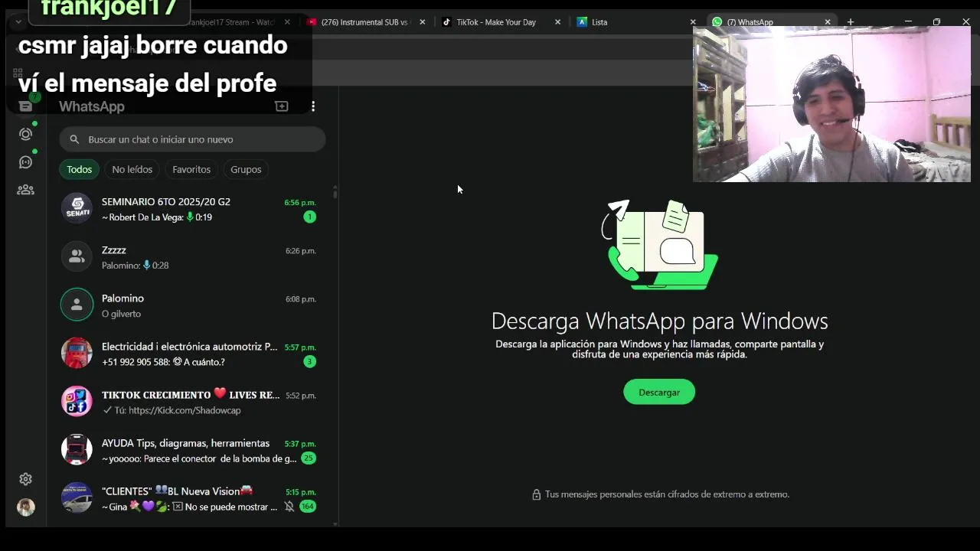980x551 pixels.
Task: Click the unread badge 164 on CLIENTES chat
Action: click(308, 507)
